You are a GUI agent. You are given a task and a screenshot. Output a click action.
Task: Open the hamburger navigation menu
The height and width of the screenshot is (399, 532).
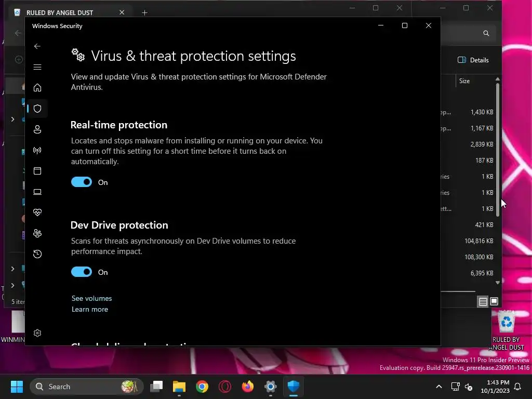click(x=37, y=67)
